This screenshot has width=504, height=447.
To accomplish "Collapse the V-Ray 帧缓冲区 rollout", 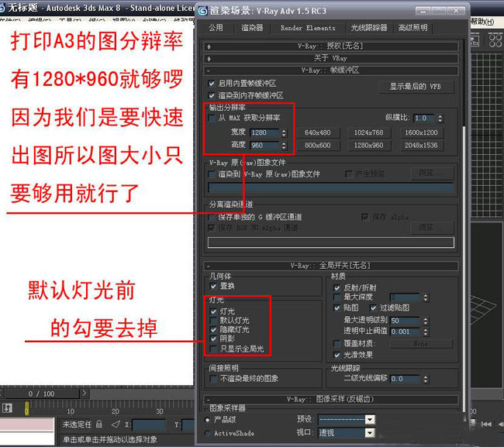I will 331,70.
